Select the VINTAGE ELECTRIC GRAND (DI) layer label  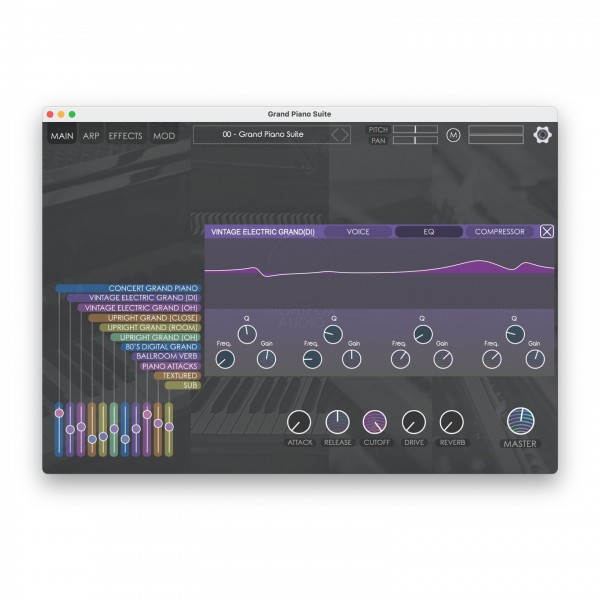pos(134,298)
